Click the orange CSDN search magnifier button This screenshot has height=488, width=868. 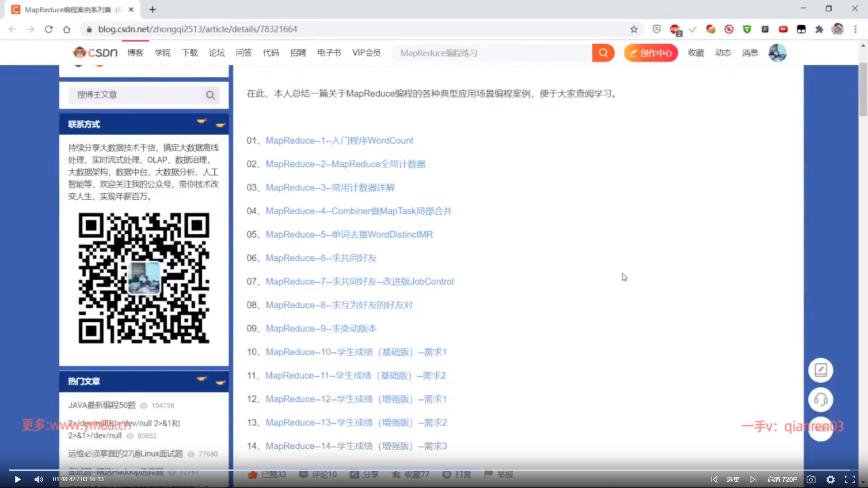603,53
